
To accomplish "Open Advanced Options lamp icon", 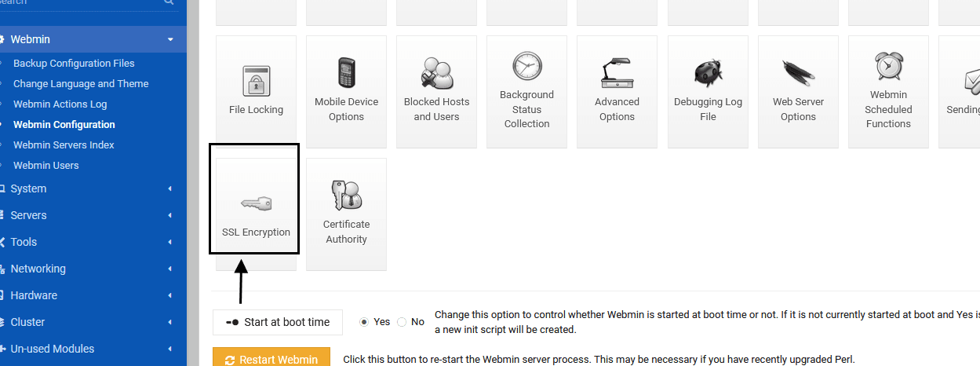I will pos(617,73).
